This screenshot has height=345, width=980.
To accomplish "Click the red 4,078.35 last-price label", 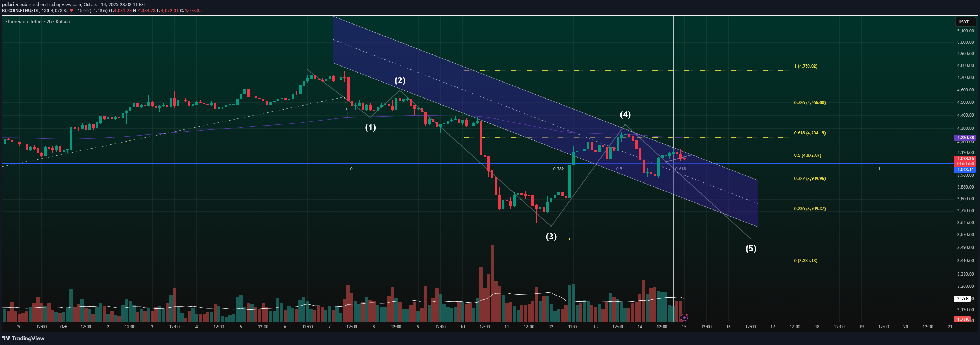I will click(x=965, y=158).
